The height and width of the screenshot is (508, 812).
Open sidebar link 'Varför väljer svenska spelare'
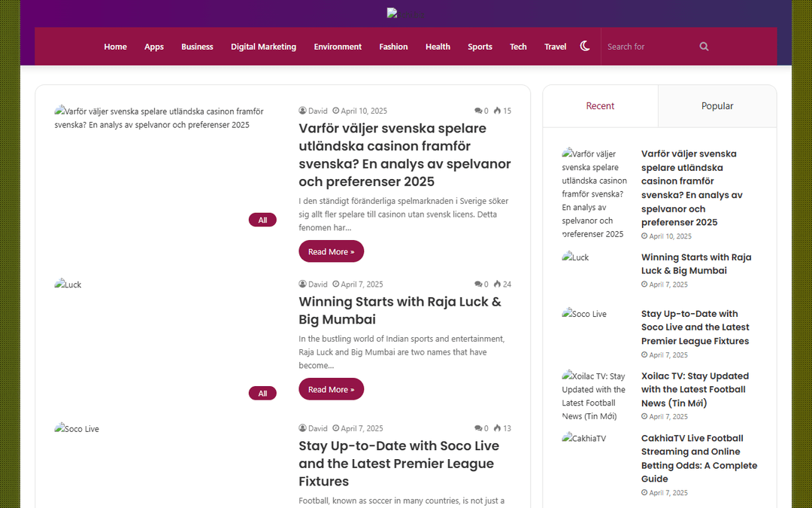tap(692, 188)
